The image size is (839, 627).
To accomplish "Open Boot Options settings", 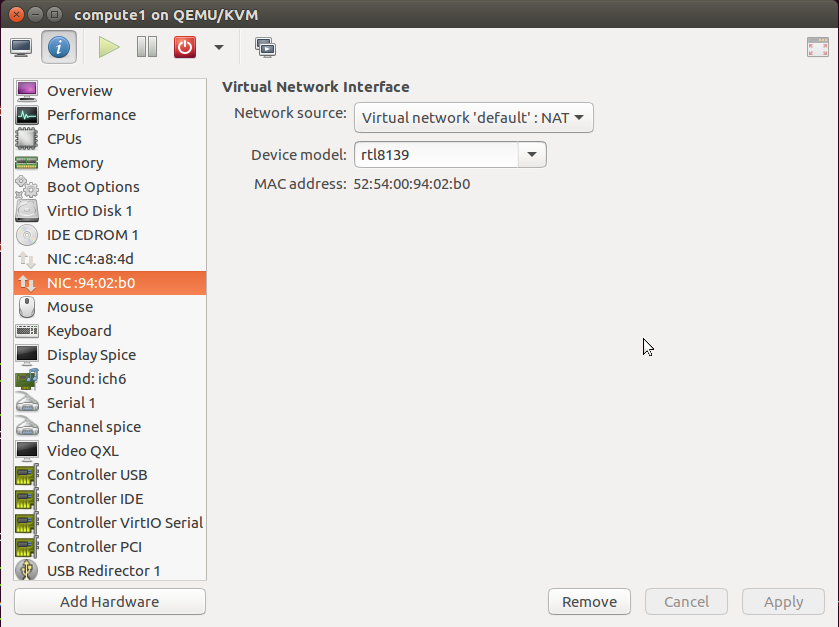I will [110, 187].
